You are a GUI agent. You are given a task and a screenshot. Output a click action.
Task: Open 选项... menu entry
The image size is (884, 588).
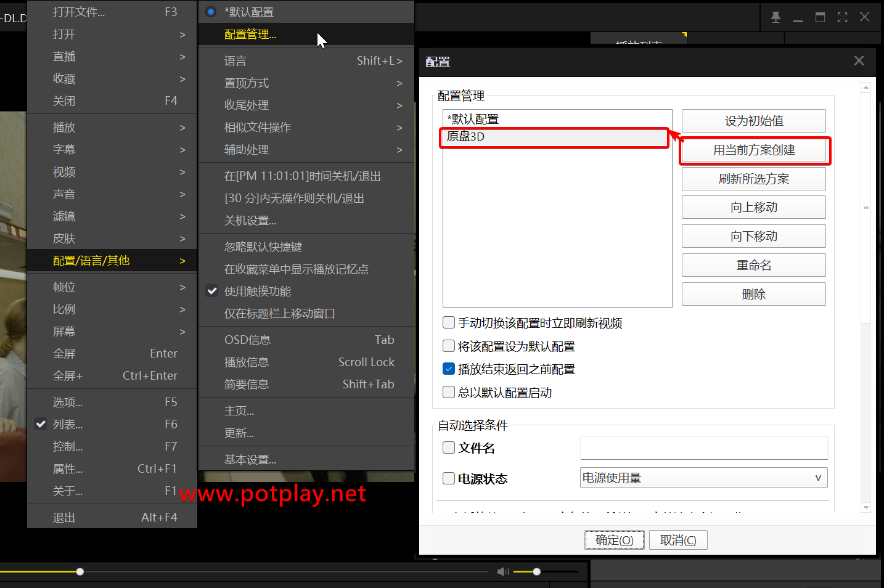click(112, 402)
